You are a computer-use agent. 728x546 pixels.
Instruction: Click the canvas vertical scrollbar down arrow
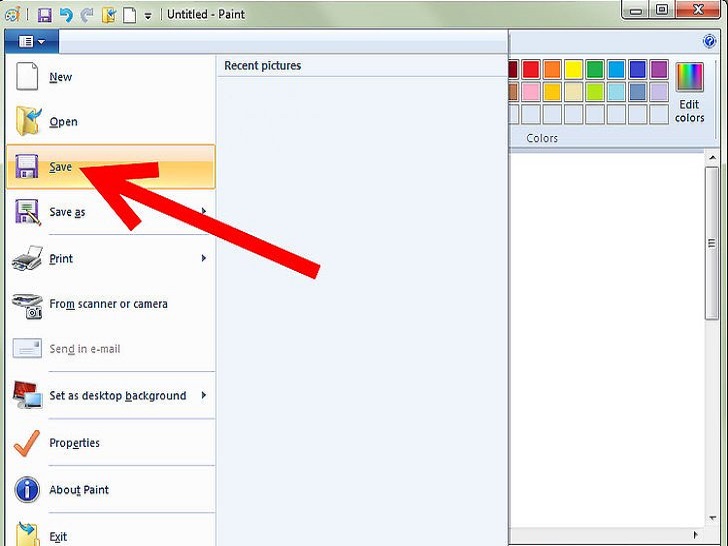coord(712,518)
